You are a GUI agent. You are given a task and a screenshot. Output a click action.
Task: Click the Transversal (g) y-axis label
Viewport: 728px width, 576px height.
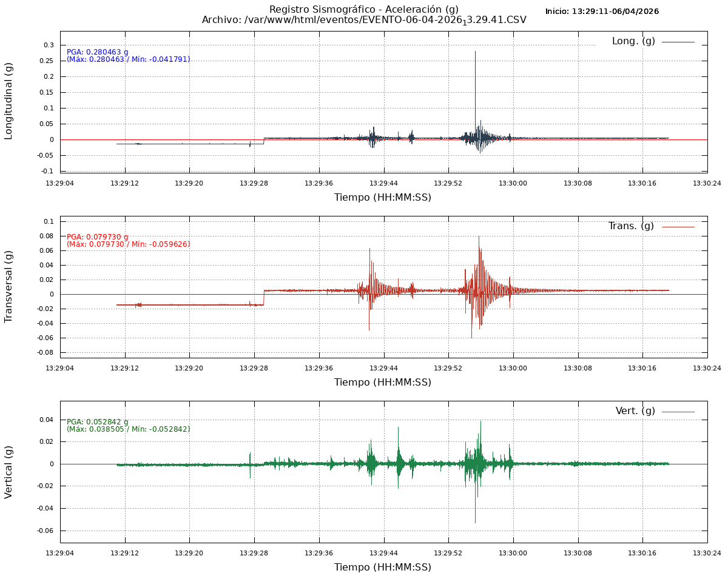pyautogui.click(x=8, y=286)
